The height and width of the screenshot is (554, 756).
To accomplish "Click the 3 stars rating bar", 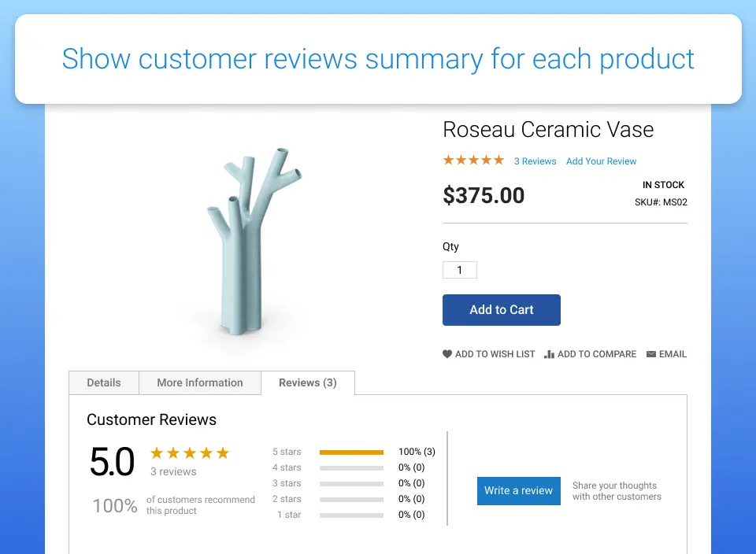I will [x=351, y=484].
